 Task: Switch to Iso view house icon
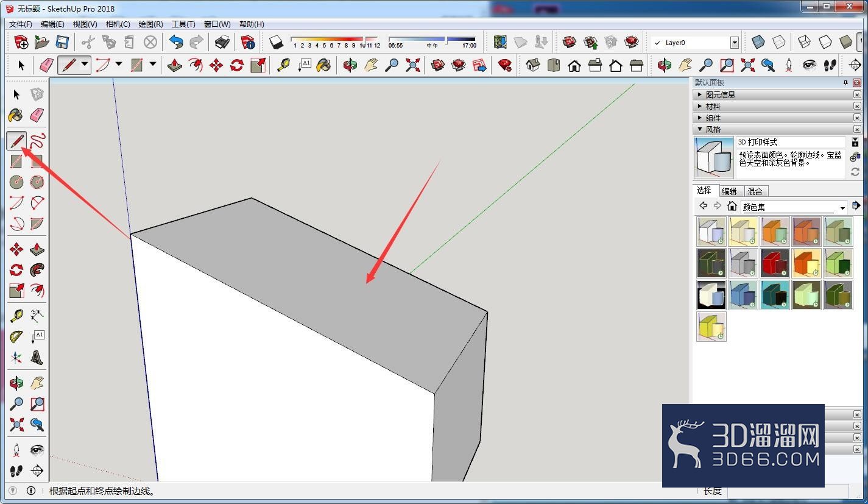click(533, 65)
